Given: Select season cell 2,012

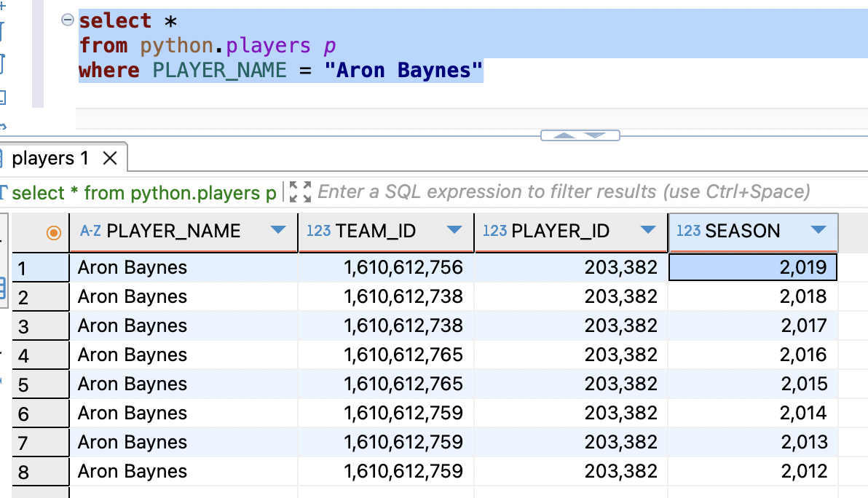Looking at the screenshot, I should pyautogui.click(x=753, y=472).
